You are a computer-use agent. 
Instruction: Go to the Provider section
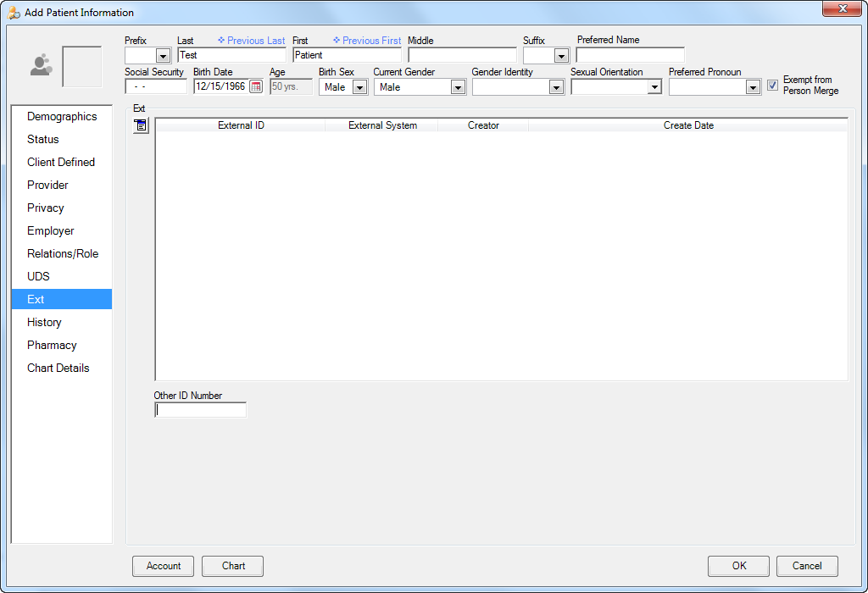(x=61, y=186)
